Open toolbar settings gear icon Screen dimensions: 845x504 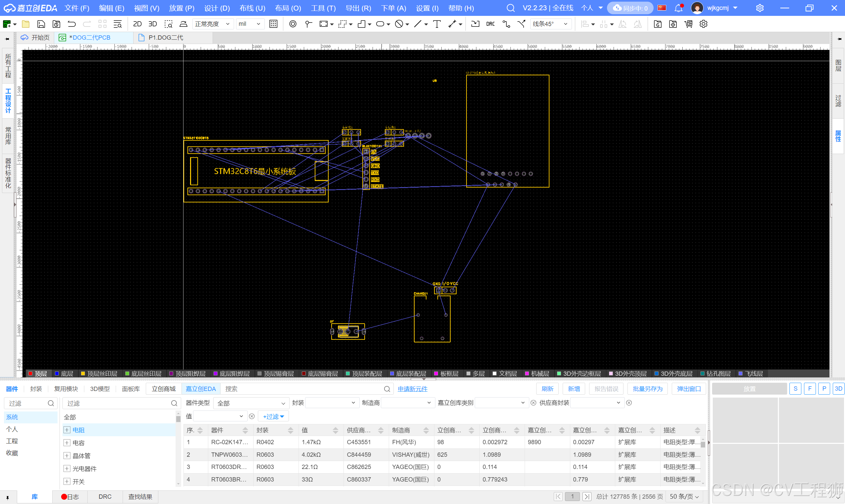pos(704,24)
